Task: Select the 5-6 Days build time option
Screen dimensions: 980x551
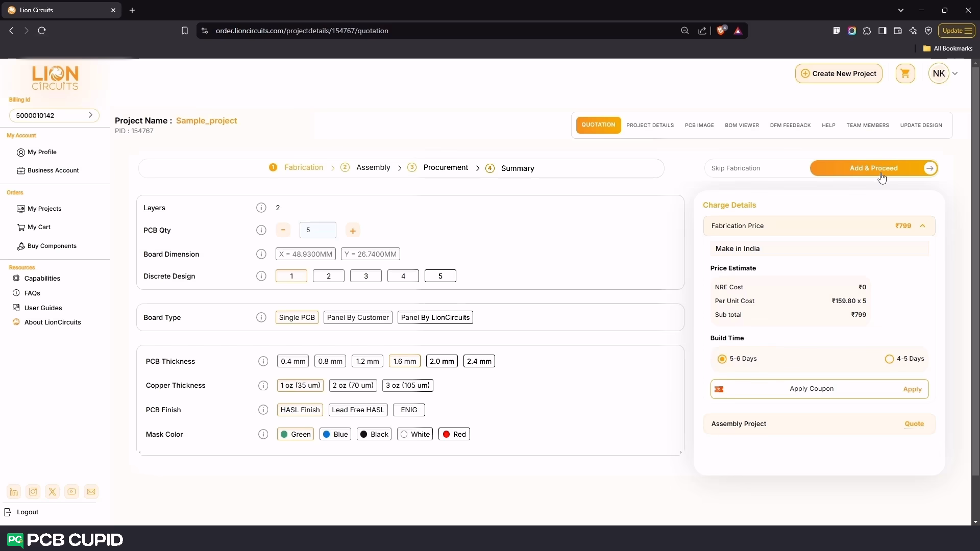Action: point(722,359)
